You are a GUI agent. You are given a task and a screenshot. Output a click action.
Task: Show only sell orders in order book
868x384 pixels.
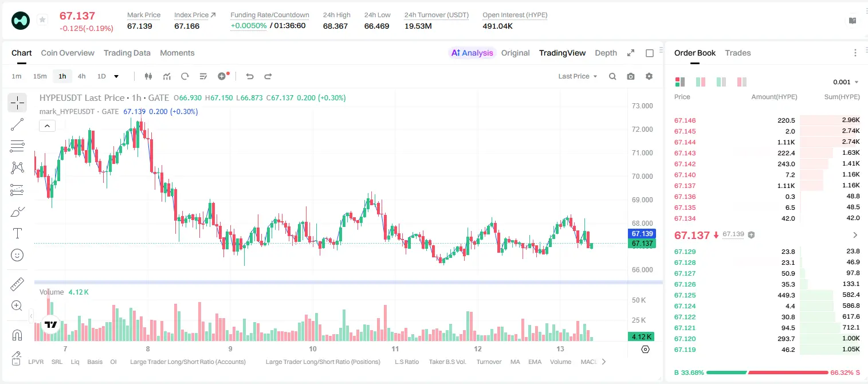pos(742,82)
